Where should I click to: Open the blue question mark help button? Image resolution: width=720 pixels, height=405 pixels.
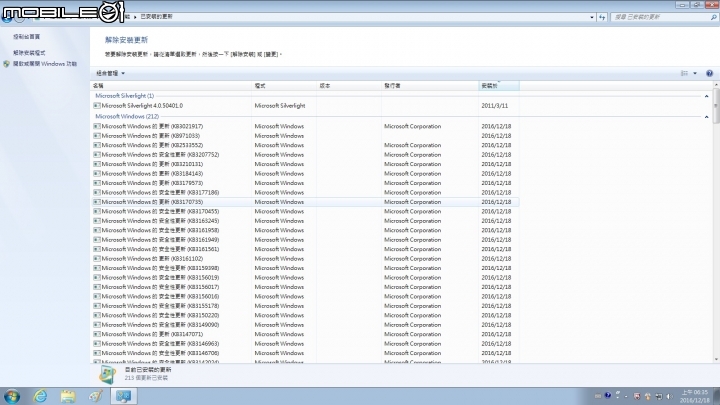pos(709,73)
